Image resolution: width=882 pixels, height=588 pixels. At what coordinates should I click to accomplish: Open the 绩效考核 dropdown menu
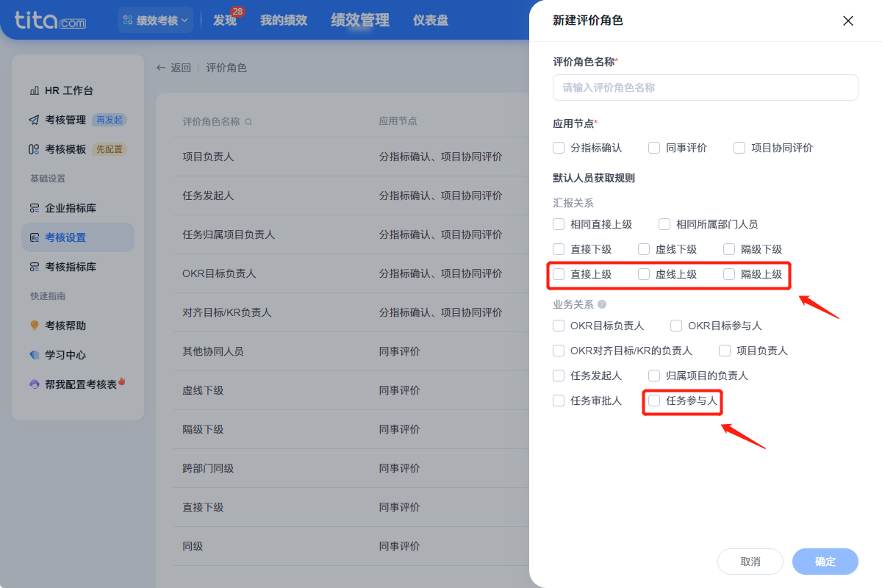coord(155,20)
